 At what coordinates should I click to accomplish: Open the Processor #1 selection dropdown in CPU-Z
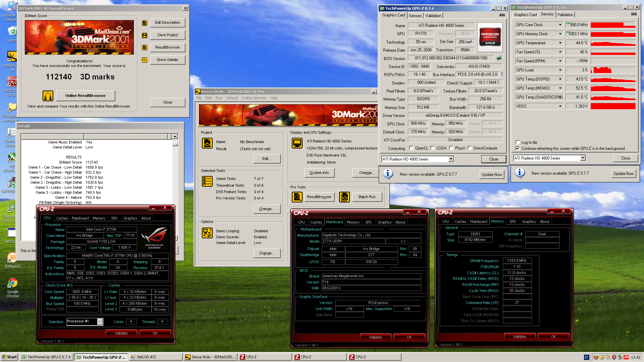pyautogui.click(x=100, y=322)
